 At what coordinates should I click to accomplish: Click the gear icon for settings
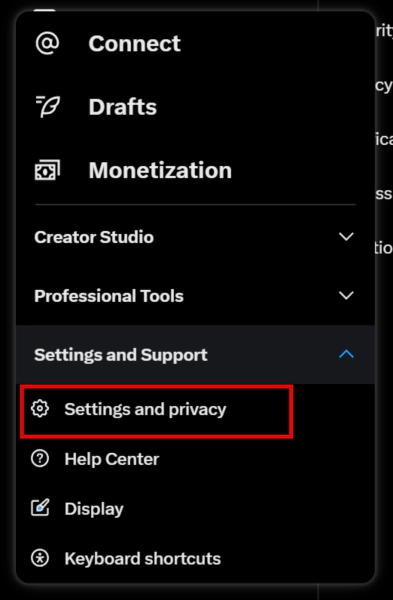pos(40,409)
